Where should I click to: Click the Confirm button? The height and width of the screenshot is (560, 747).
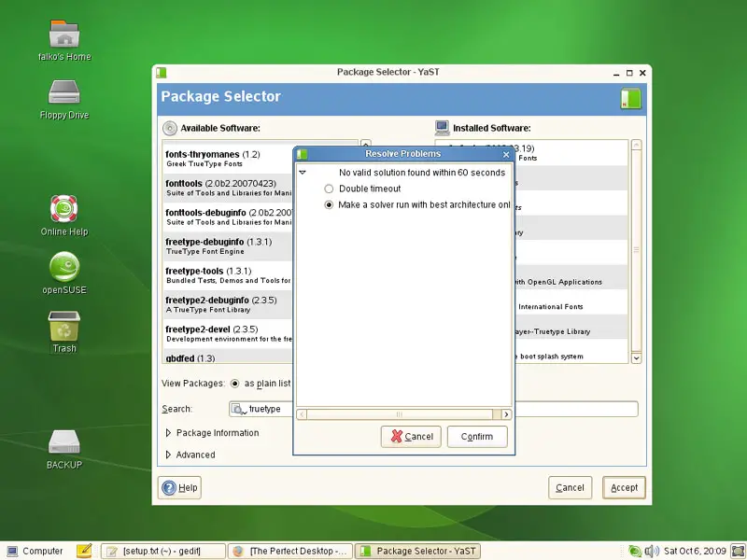tap(477, 437)
